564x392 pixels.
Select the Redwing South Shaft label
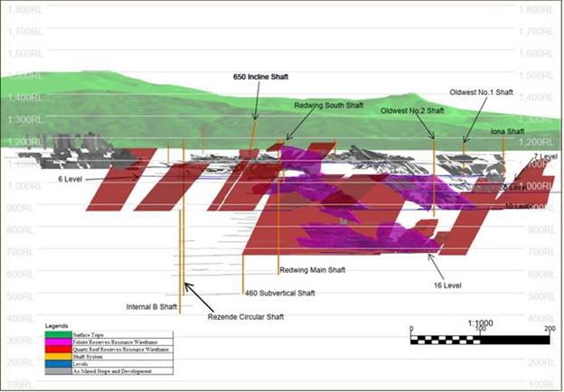tap(328, 106)
